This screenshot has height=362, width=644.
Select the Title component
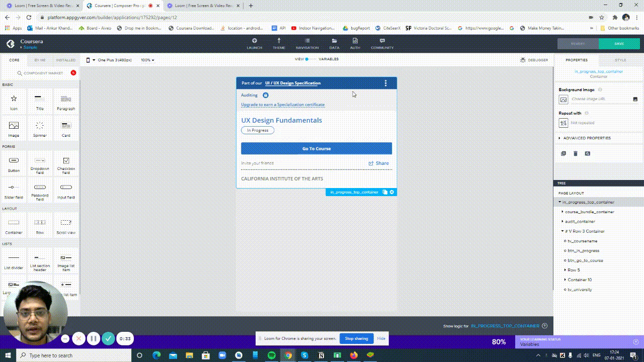pos(40,101)
